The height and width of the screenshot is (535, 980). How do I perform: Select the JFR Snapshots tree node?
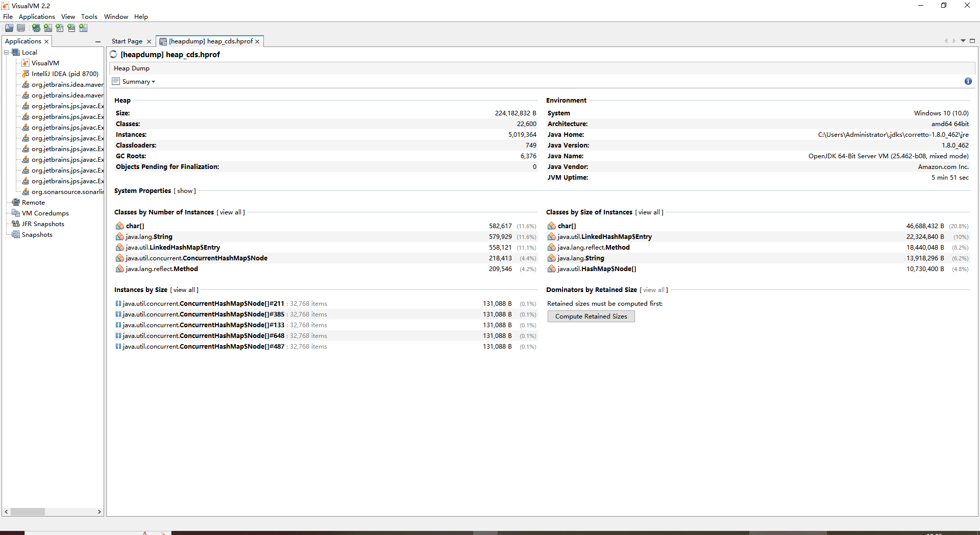coord(43,224)
